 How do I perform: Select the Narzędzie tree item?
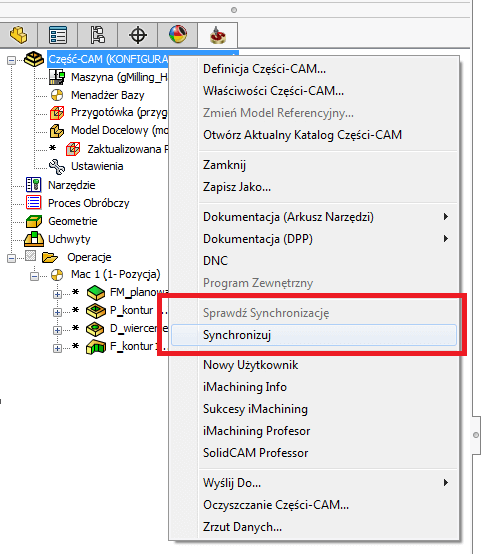coord(72,185)
